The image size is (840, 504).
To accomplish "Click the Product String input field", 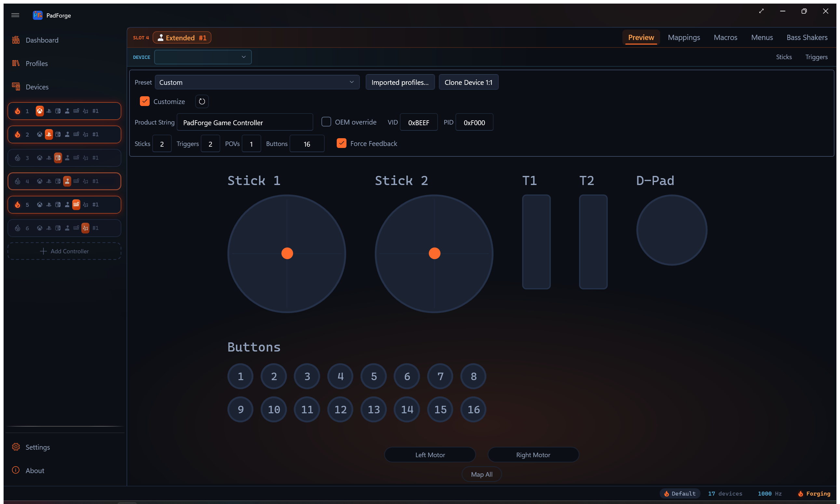I will (245, 122).
